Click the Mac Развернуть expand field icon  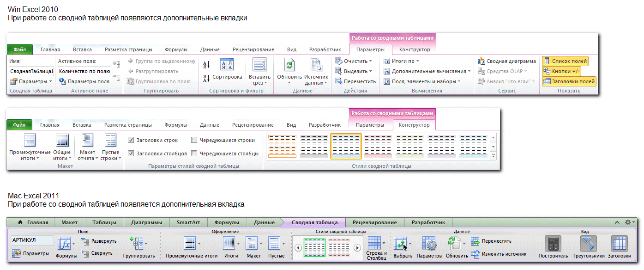84,241
